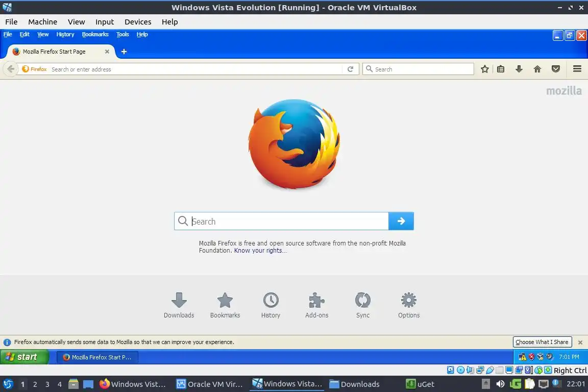Click the toolbar Search box
The width and height of the screenshot is (588, 392).
coord(418,69)
